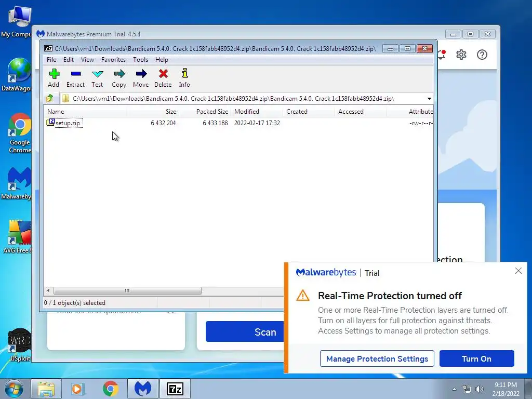The image size is (532, 399).
Task: Extract files using the Extract icon
Action: pos(75,78)
